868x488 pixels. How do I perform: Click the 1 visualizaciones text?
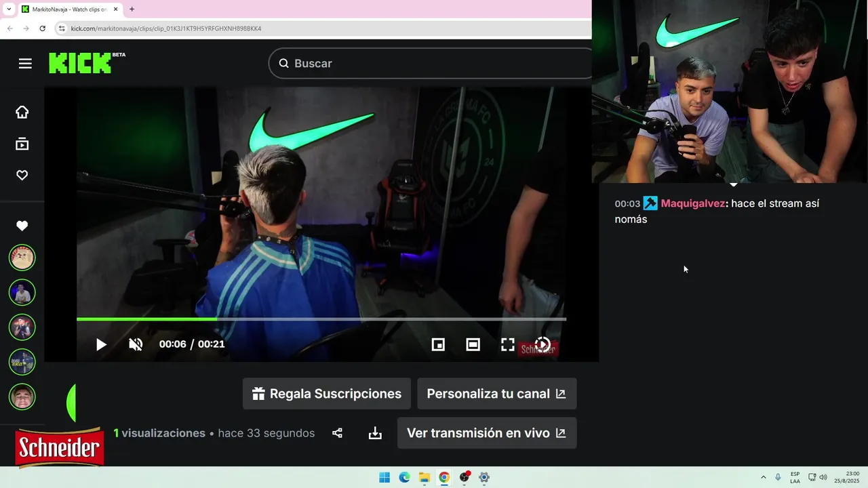159,433
